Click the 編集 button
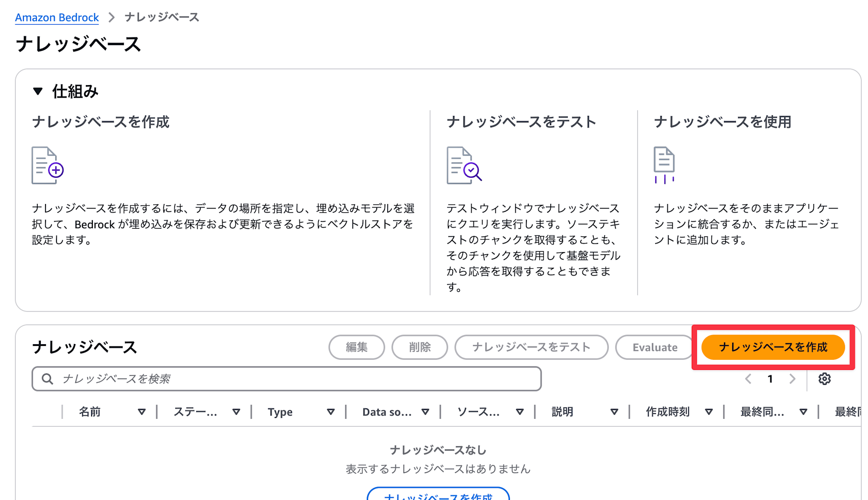Screen dimensions: 868x500 coord(357,347)
